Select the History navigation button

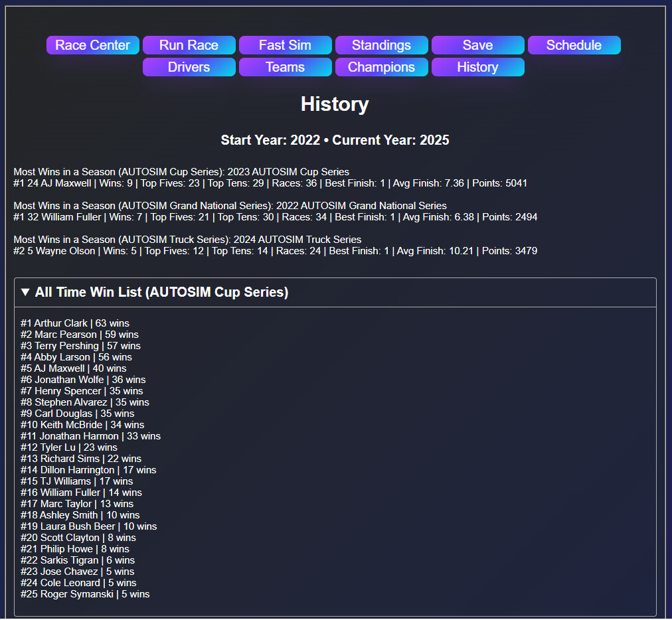(477, 66)
